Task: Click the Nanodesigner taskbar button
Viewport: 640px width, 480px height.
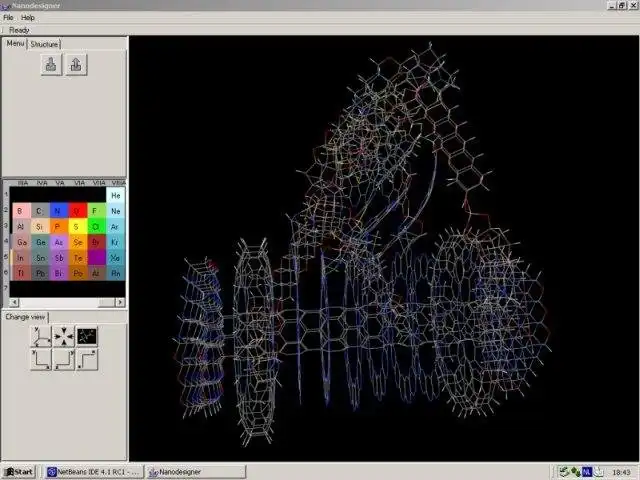Action: pyautogui.click(x=196, y=472)
